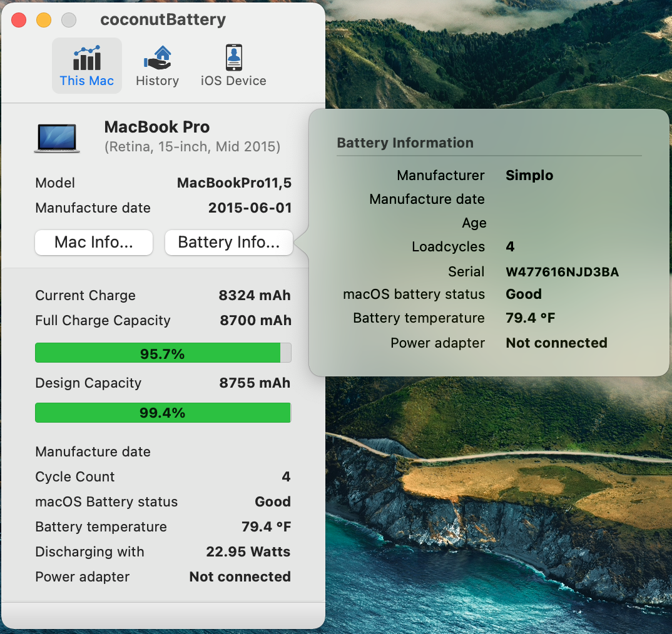Open the History icon in toolbar

tap(157, 58)
